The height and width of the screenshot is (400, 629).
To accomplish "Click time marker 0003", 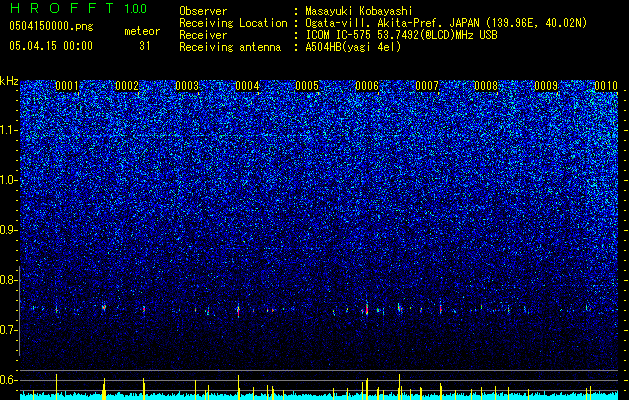I will click(x=187, y=86).
